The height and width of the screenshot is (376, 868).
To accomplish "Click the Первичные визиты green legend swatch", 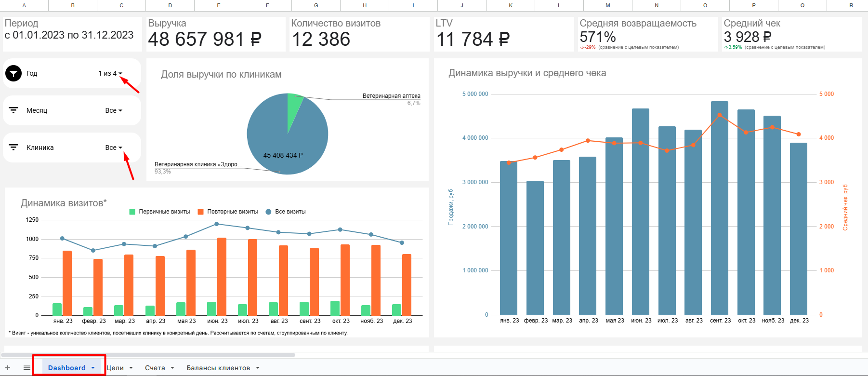I will point(132,212).
